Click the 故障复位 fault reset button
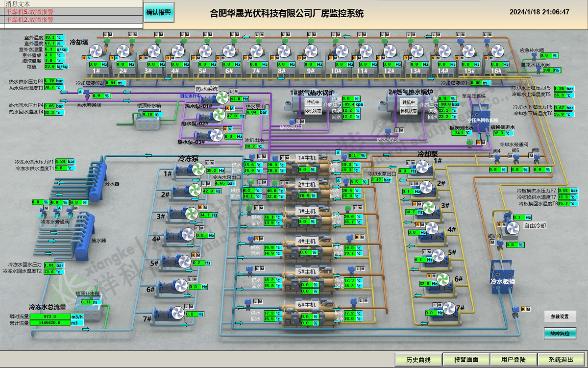This screenshot has height=368, width=588. coord(560,333)
